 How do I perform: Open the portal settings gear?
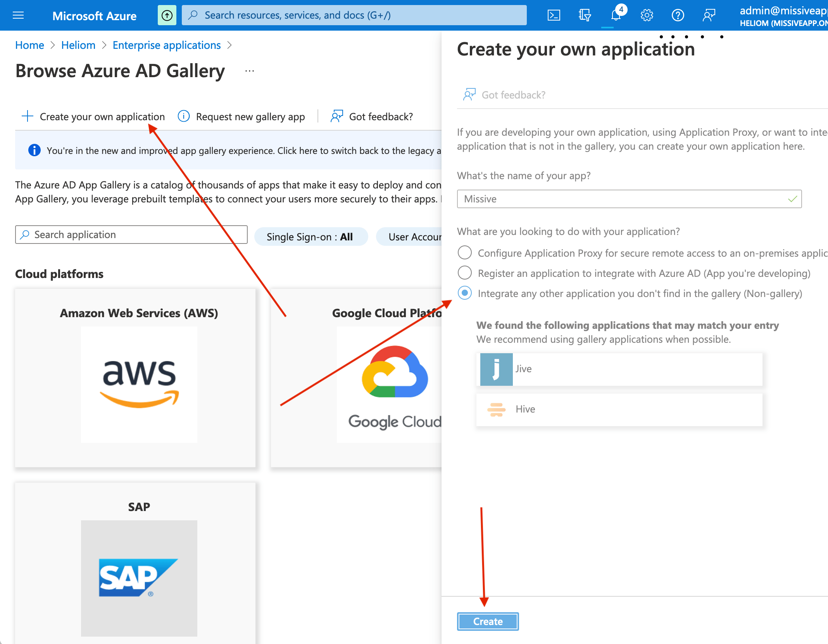click(647, 16)
